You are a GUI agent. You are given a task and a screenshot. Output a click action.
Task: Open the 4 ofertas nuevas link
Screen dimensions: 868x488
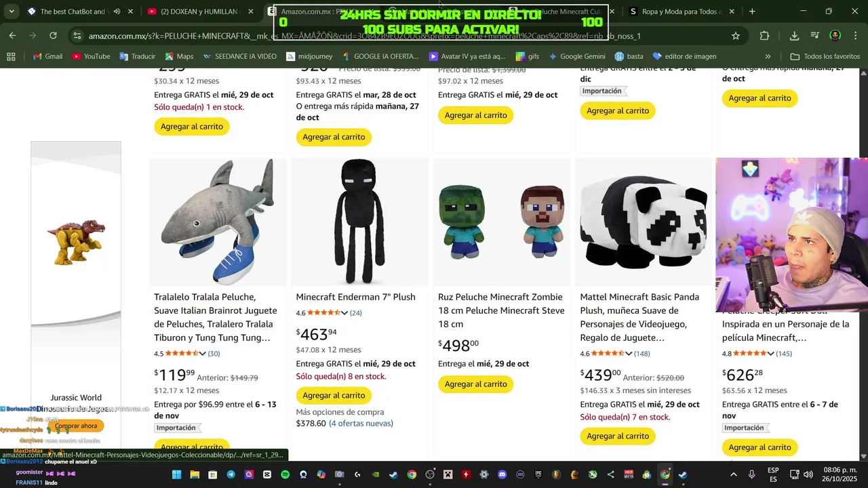361,424
